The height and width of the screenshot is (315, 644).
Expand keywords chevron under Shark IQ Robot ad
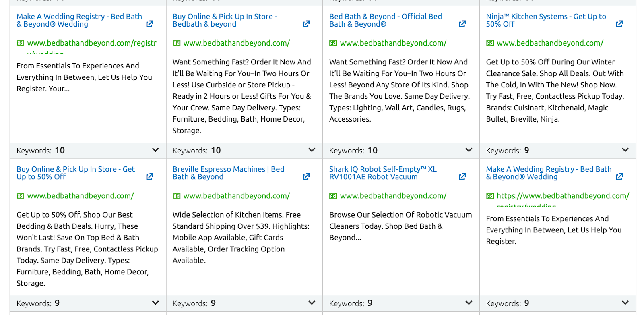[469, 303]
